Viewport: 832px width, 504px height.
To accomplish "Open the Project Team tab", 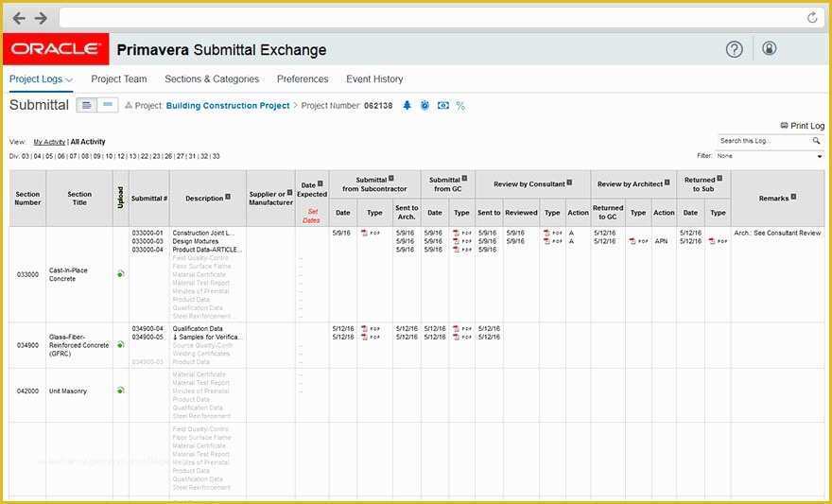I will (119, 79).
